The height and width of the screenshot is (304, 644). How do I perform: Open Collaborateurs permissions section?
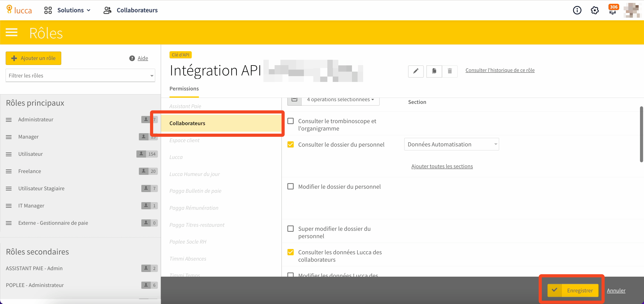(x=221, y=123)
